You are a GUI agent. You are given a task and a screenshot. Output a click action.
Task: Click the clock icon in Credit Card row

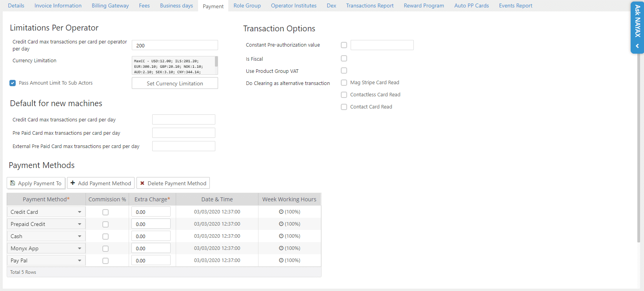click(x=281, y=212)
